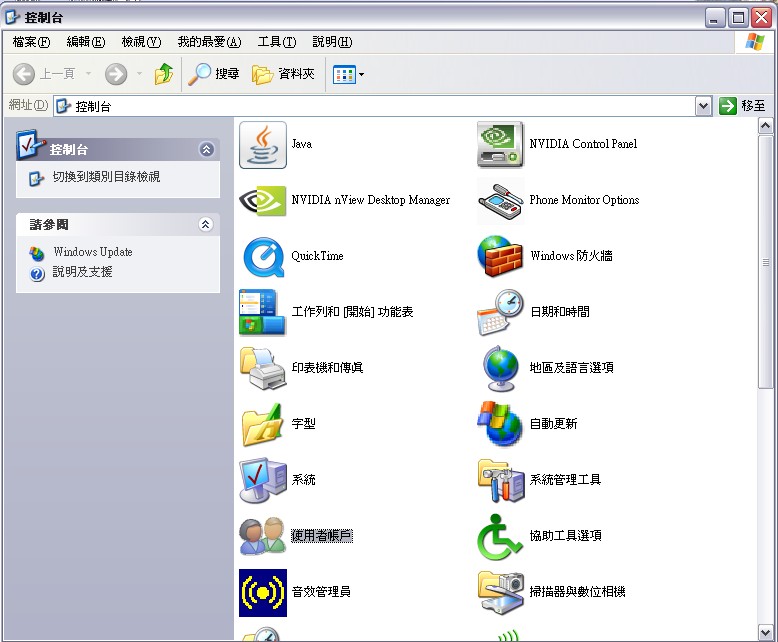Viewport: 778px width, 642px height.
Task: Click the 資料夾 folders toolbar button
Action: (283, 74)
